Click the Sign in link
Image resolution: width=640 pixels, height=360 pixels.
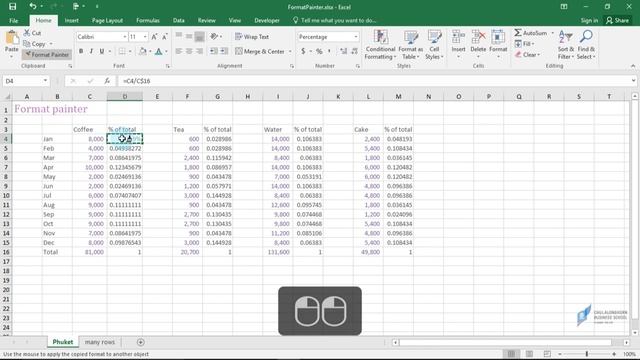click(589, 20)
